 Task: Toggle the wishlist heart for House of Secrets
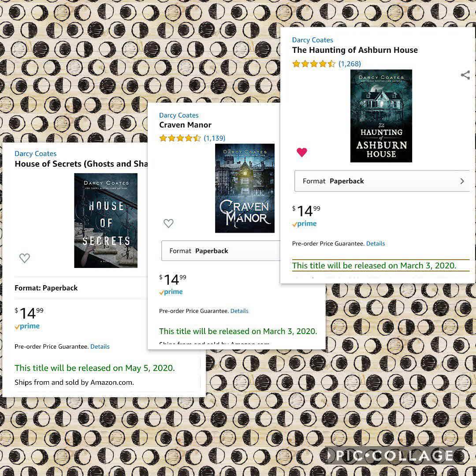pos(25,258)
